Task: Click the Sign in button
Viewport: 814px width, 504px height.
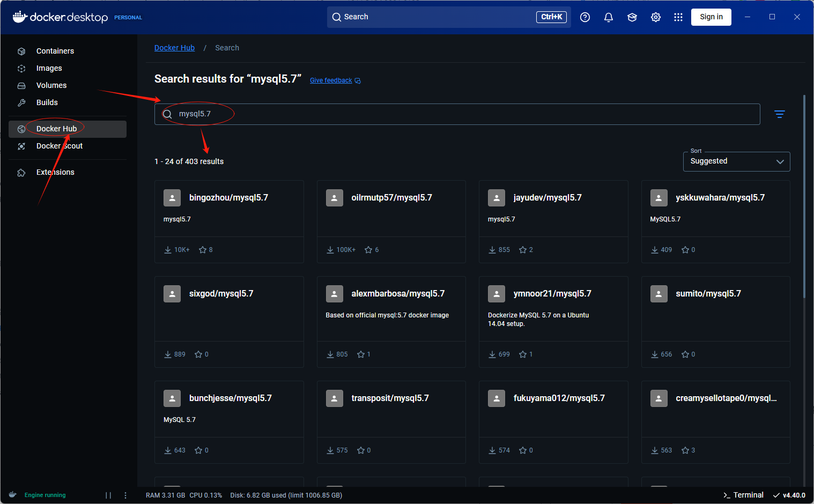Action: (711, 17)
